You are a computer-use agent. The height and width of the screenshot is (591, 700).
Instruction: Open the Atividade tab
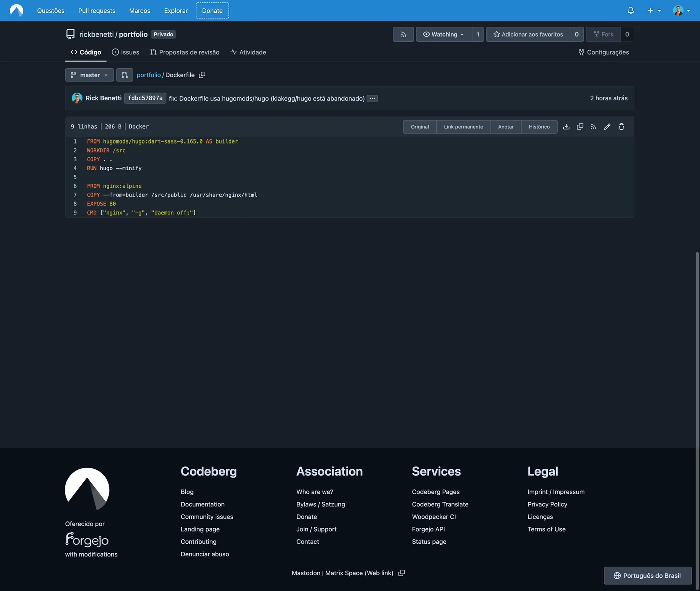248,52
